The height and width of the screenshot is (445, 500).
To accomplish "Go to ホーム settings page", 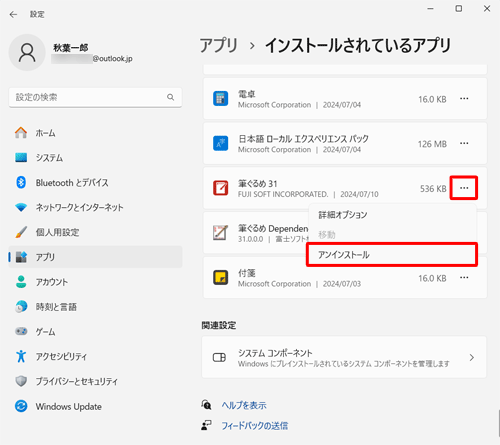I will pyautogui.click(x=95, y=133).
